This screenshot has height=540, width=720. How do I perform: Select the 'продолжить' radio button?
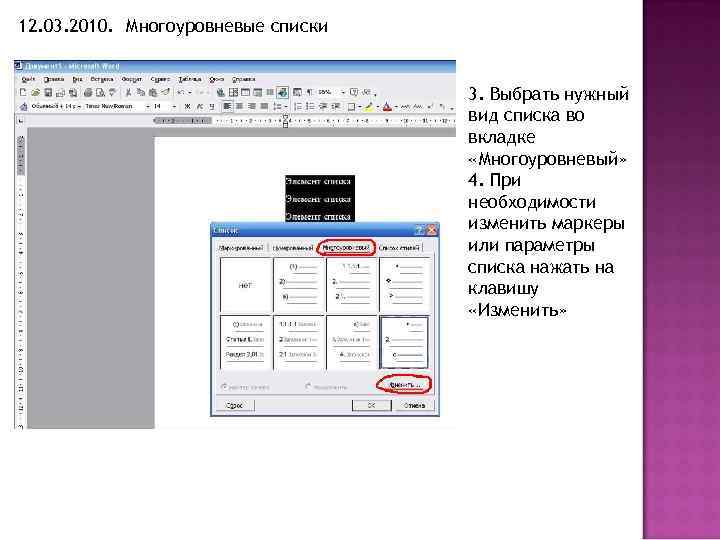point(326,387)
